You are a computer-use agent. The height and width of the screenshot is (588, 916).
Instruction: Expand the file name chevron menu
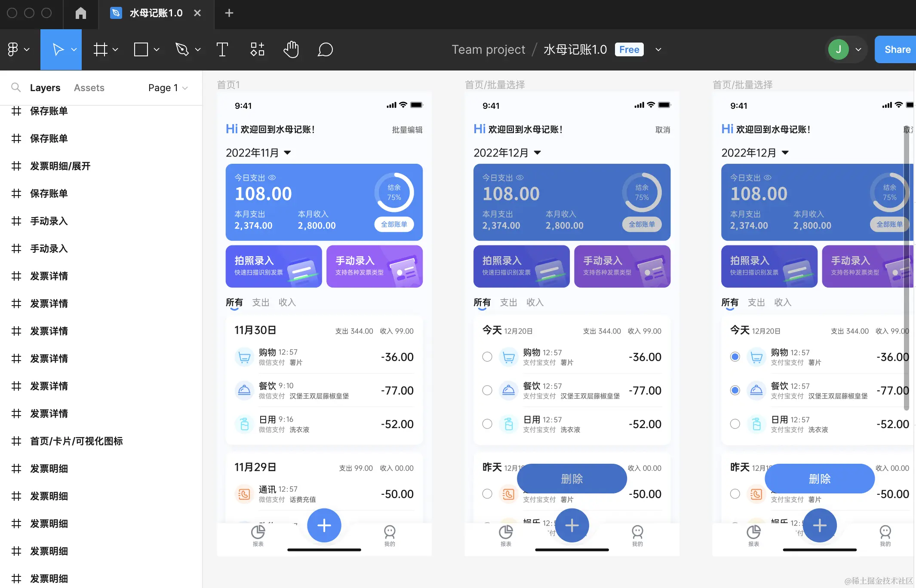658,49
